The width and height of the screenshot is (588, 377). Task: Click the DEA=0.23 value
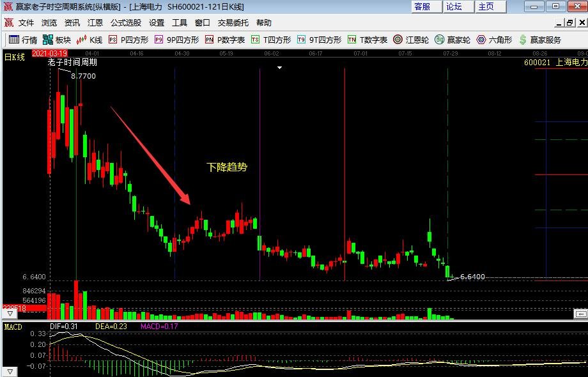tap(111, 327)
